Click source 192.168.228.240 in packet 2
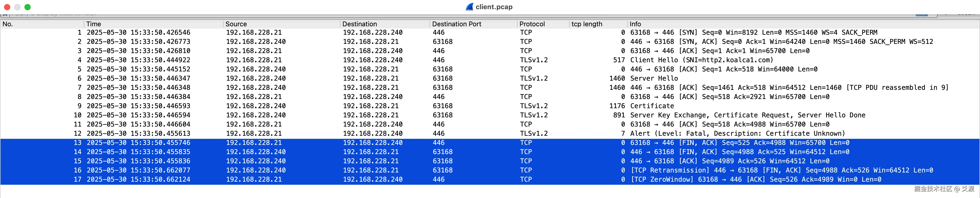The height and width of the screenshot is (198, 980). pyautogui.click(x=256, y=42)
